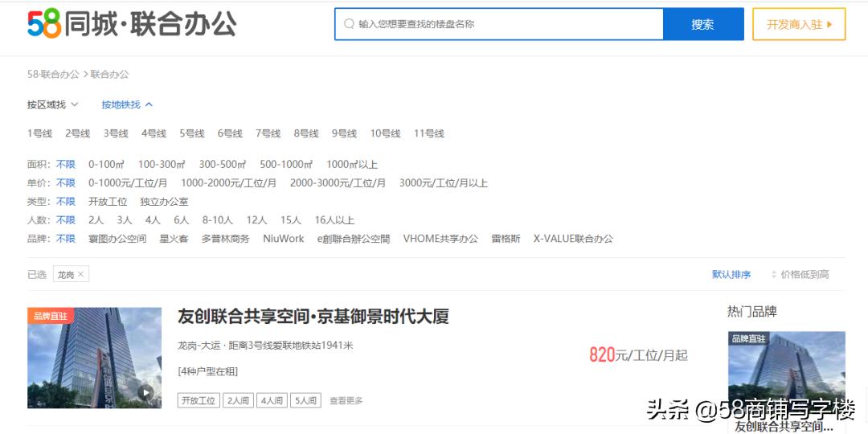Filter type by 开放工位

[108, 202]
